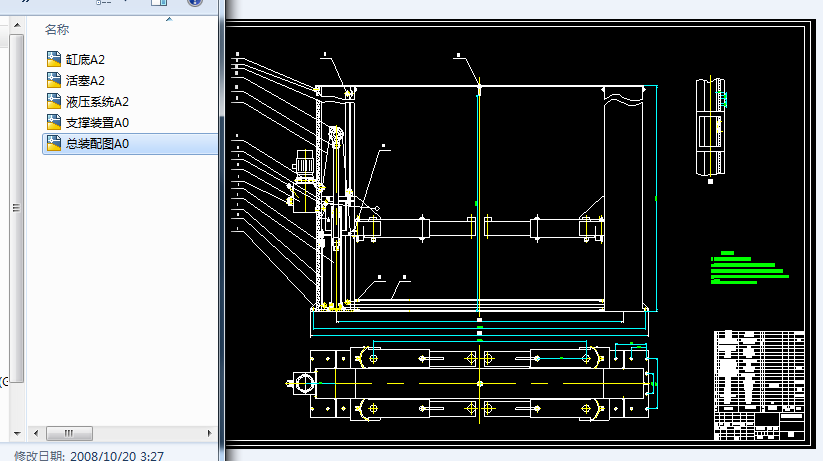Click the preview pane toggle icon
The height and width of the screenshot is (461, 823).
[x=159, y=3]
